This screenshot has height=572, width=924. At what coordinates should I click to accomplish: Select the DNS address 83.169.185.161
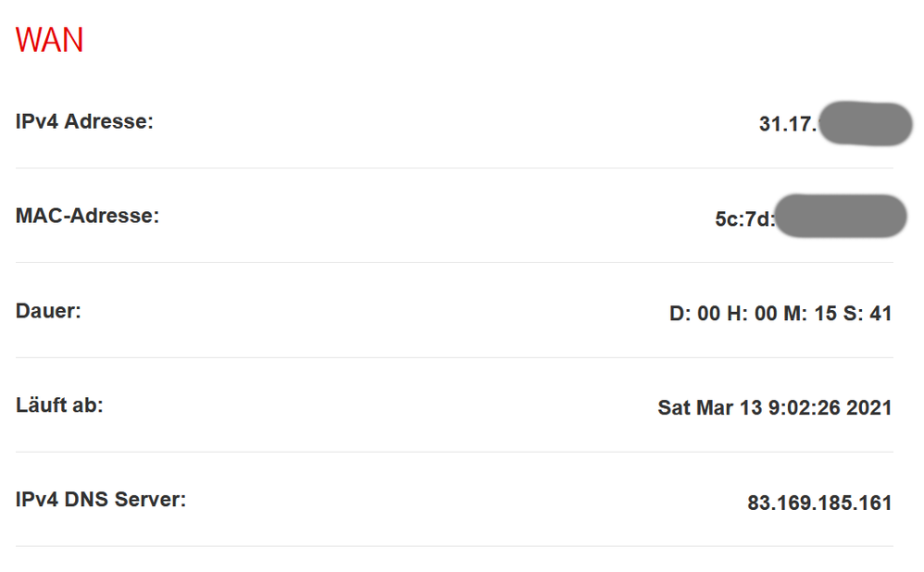(819, 504)
